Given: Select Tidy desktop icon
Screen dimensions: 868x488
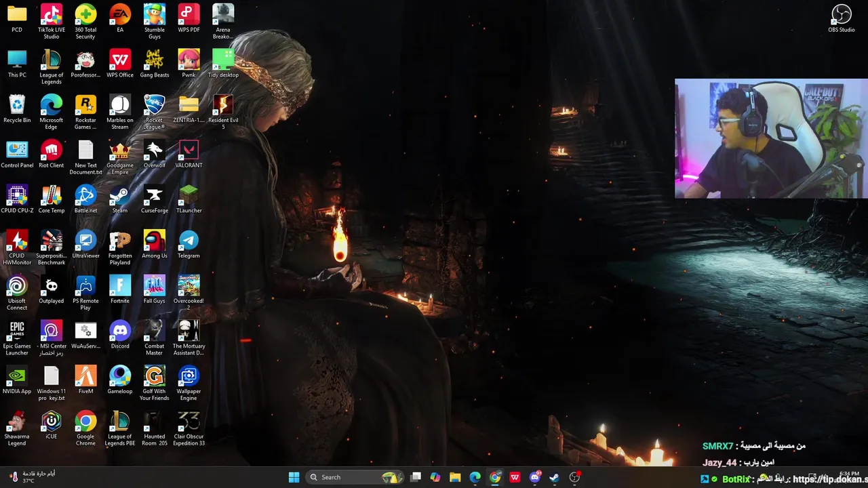Looking at the screenshot, I should tap(223, 64).
